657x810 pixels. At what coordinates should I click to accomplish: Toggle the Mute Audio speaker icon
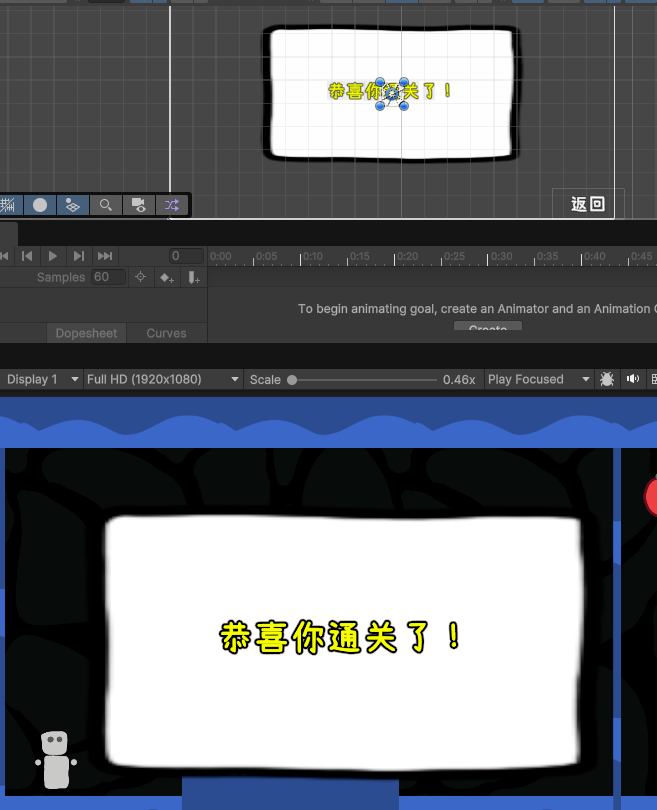(633, 379)
